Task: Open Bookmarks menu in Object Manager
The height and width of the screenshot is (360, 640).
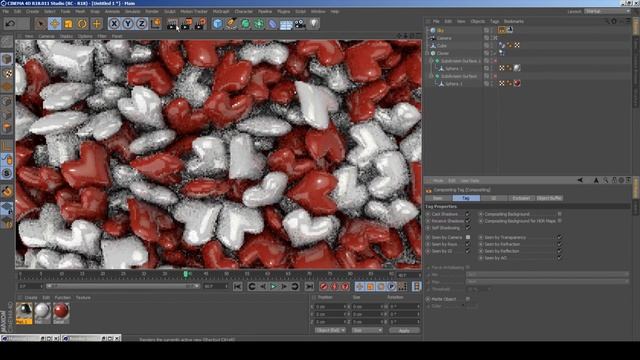Action: tap(513, 21)
